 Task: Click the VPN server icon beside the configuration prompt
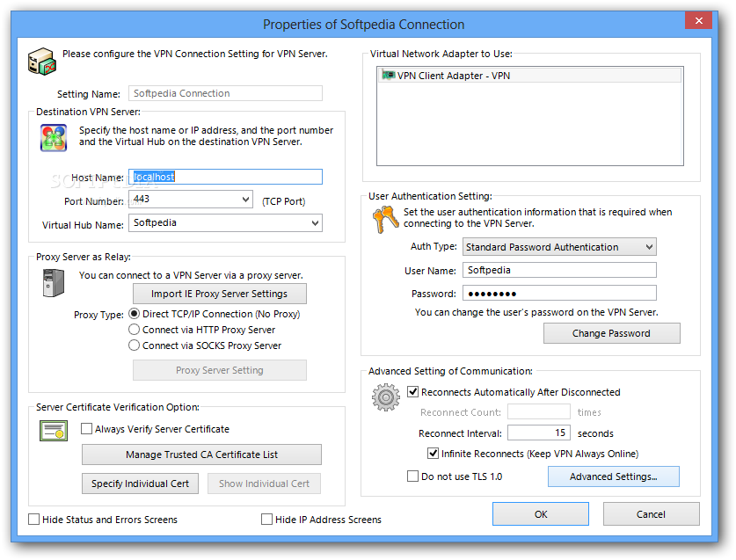tap(42, 62)
